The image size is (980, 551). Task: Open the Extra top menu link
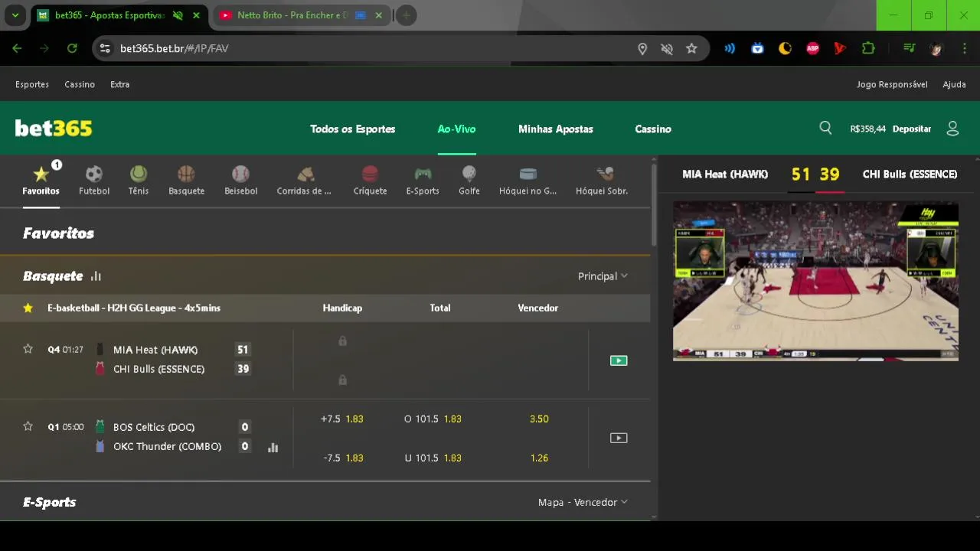pyautogui.click(x=119, y=84)
